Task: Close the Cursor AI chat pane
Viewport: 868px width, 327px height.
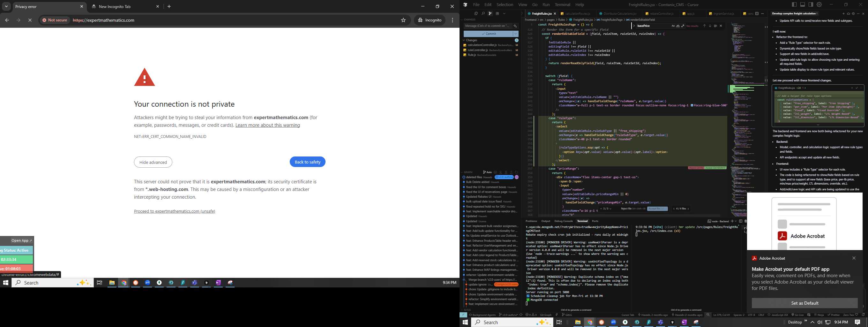Action: [x=863, y=13]
